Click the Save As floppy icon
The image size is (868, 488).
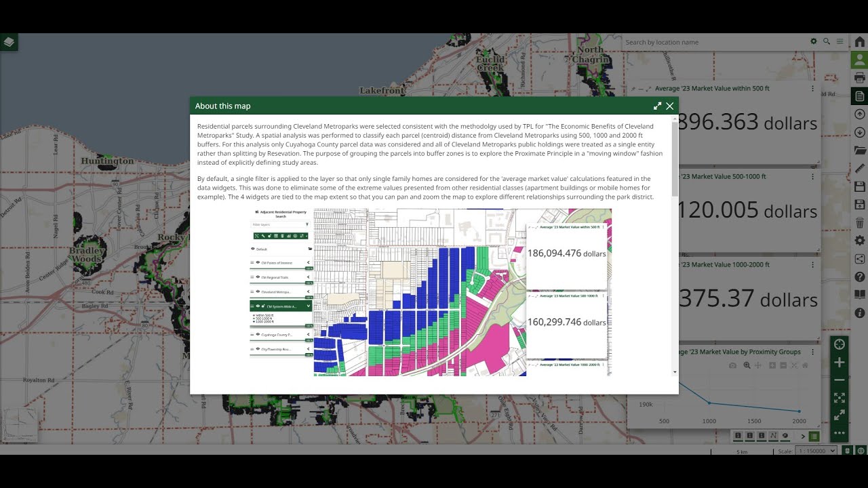pos(859,204)
